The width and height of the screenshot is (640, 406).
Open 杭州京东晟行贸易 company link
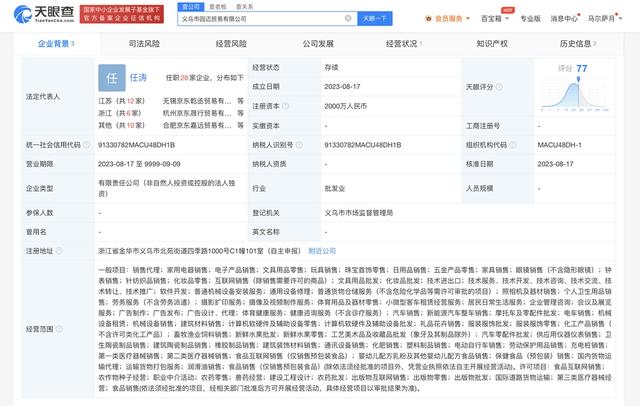point(197,113)
